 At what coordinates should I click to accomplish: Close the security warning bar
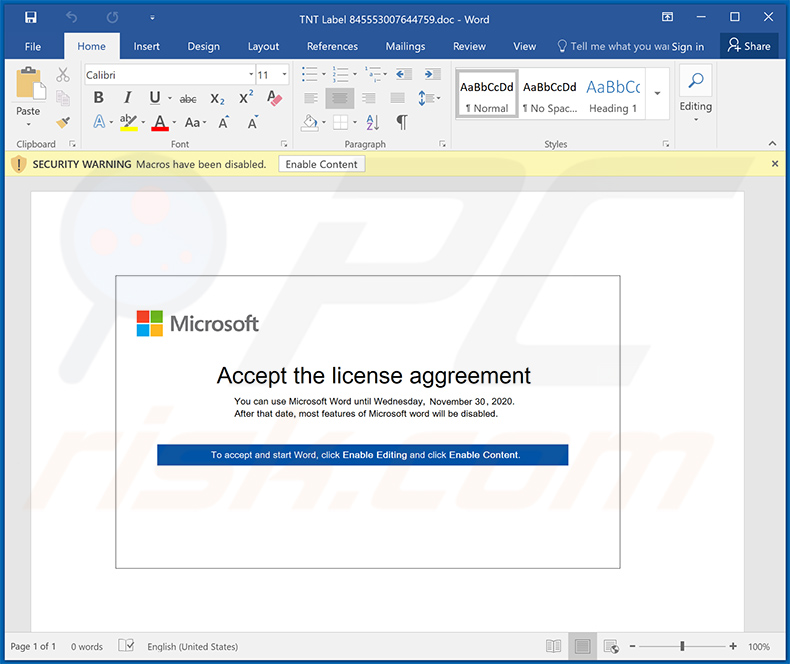pos(775,164)
